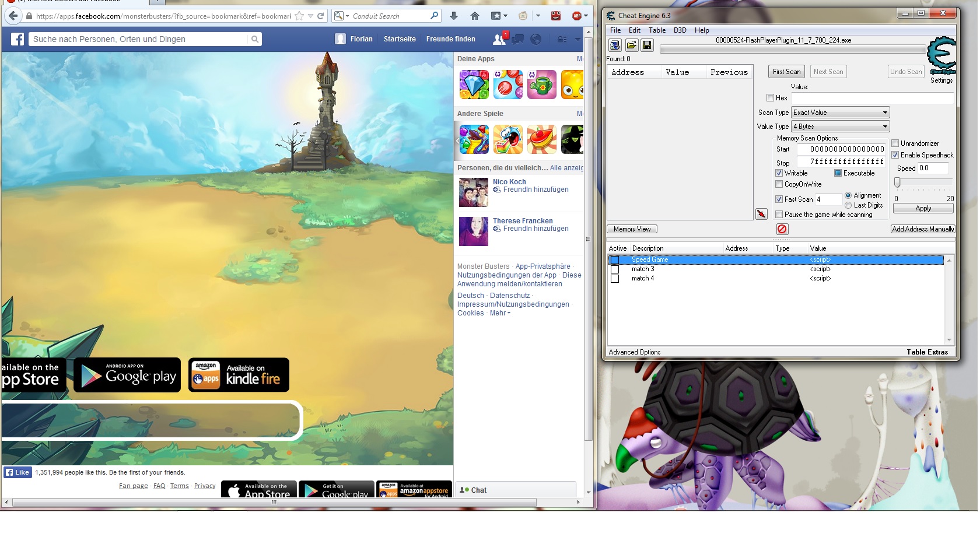Click the browser home icon
This screenshot has height=551, width=980.
click(x=475, y=16)
